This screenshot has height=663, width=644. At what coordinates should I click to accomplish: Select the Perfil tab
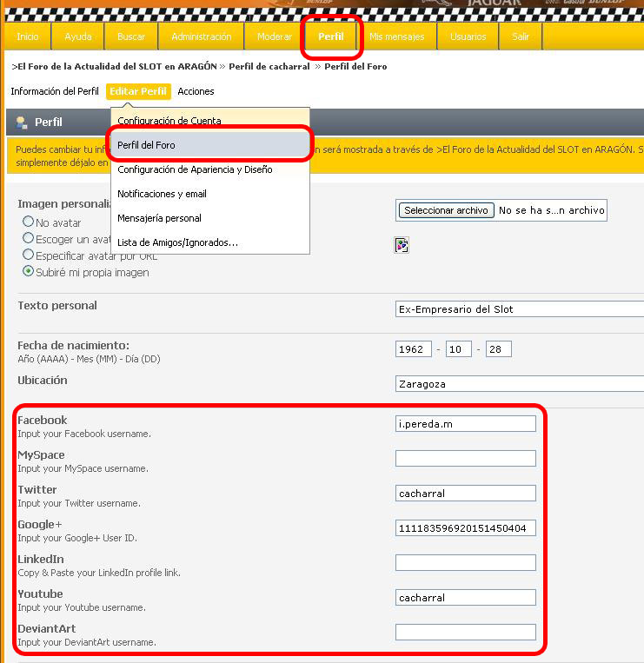tap(331, 36)
